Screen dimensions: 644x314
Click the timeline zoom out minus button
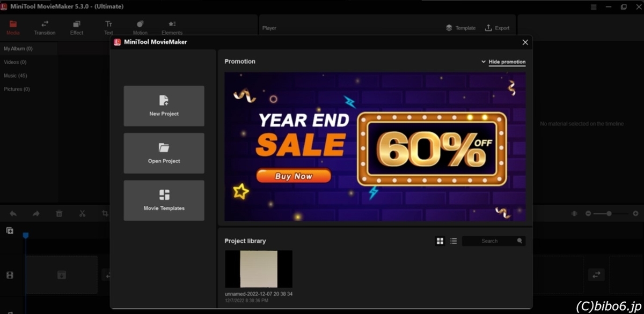coord(588,213)
